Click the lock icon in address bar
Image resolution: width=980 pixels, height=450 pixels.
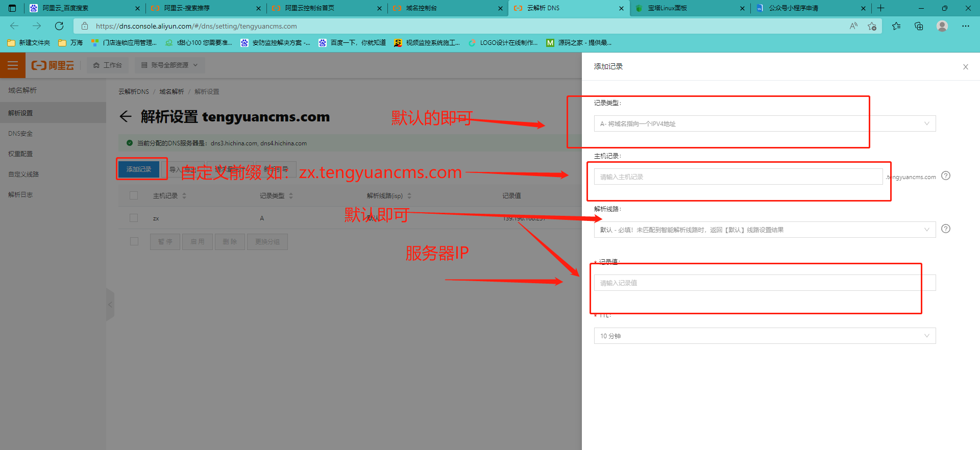pos(85,26)
